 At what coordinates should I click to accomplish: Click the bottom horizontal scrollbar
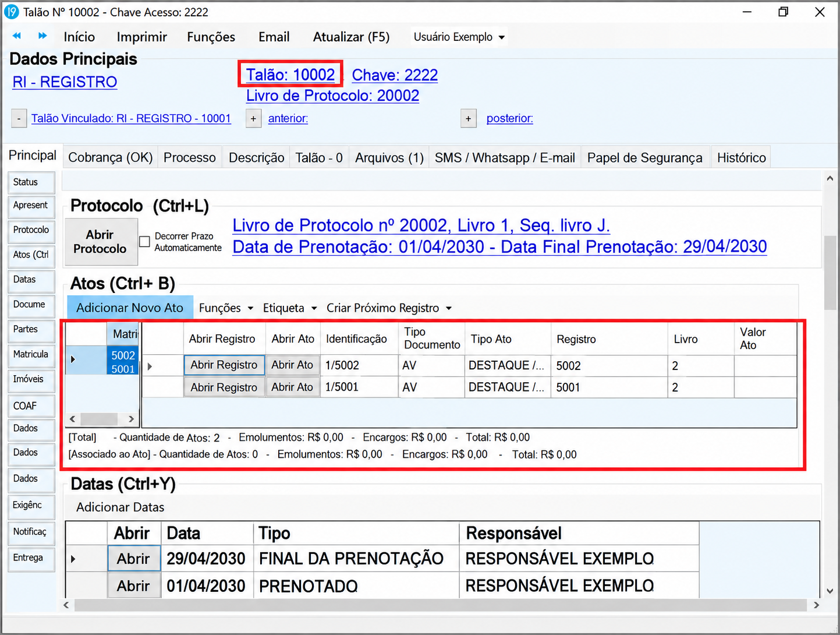coord(442,605)
